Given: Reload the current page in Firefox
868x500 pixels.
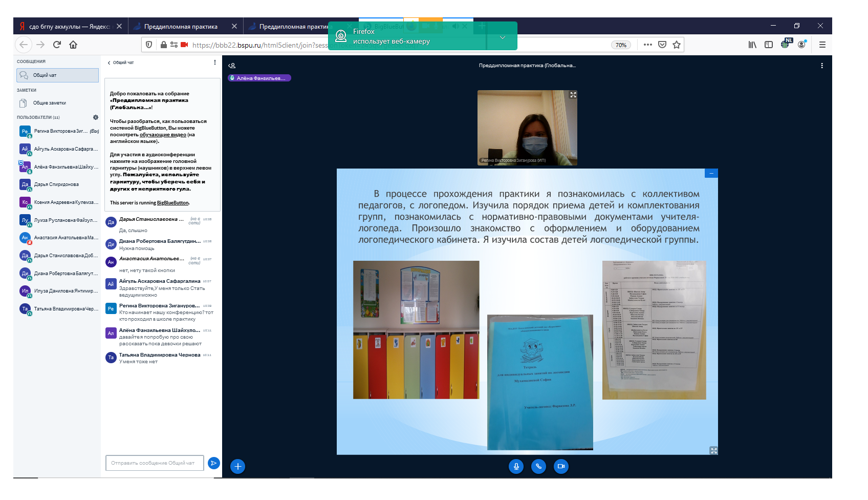Looking at the screenshot, I should point(57,45).
